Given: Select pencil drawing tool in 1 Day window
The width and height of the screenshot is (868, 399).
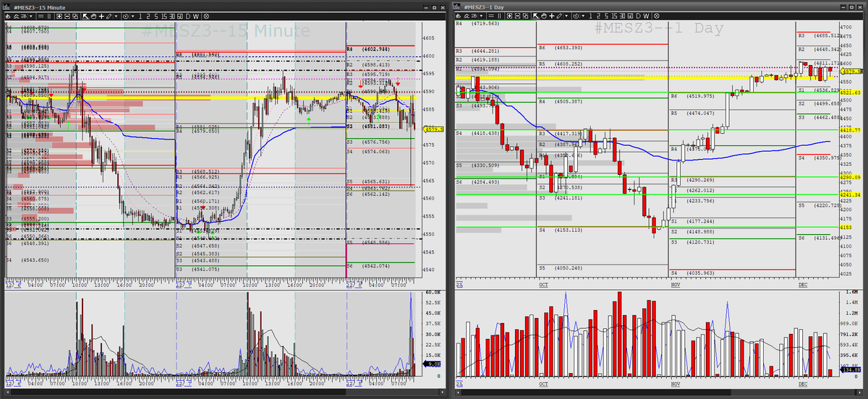Looking at the screenshot, I should [x=559, y=16].
